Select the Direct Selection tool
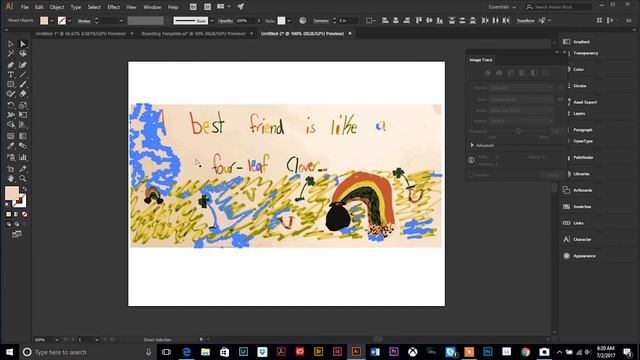The image size is (640, 360). [23, 44]
